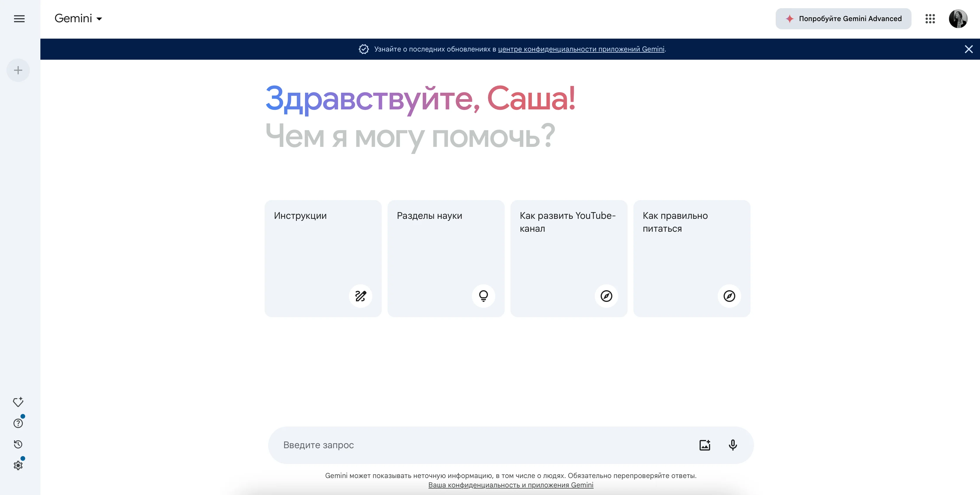The image size is (980, 495).
Task: Open the hamburger main menu
Action: click(19, 19)
